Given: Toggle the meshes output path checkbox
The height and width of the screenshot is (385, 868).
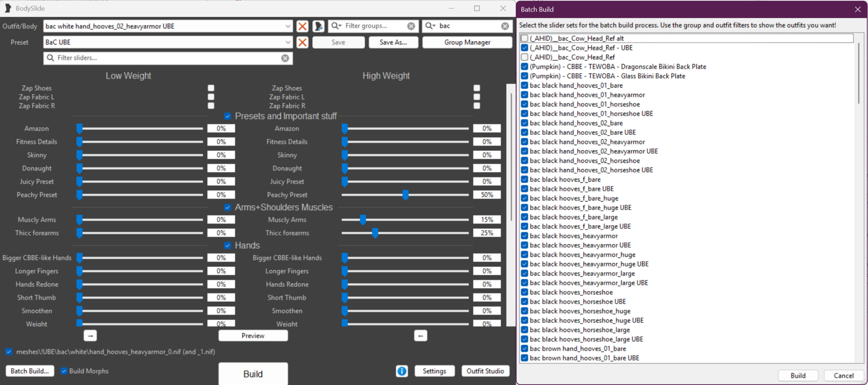Looking at the screenshot, I should click(x=9, y=352).
